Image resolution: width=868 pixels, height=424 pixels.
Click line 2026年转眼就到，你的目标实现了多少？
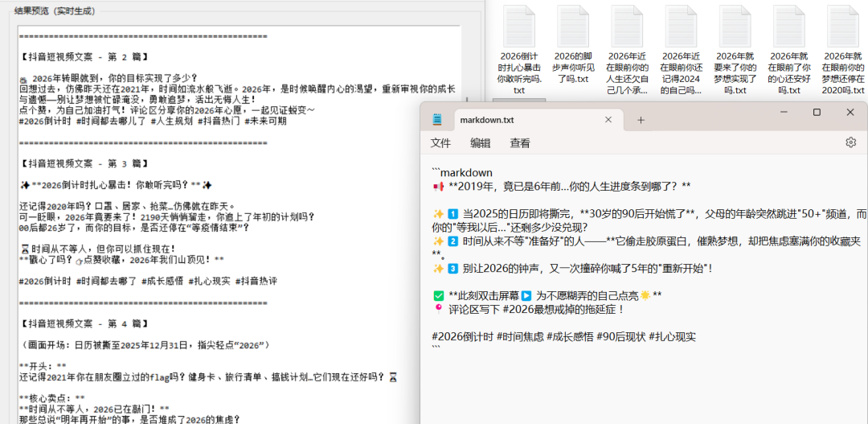pyautogui.click(x=108, y=78)
